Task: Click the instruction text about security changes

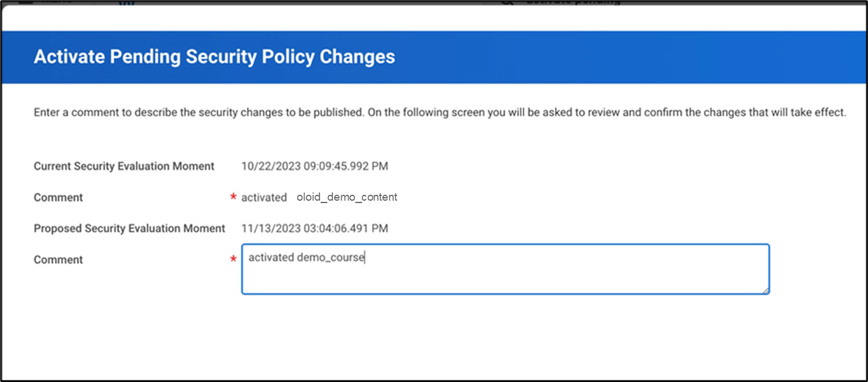Action: 440,112
